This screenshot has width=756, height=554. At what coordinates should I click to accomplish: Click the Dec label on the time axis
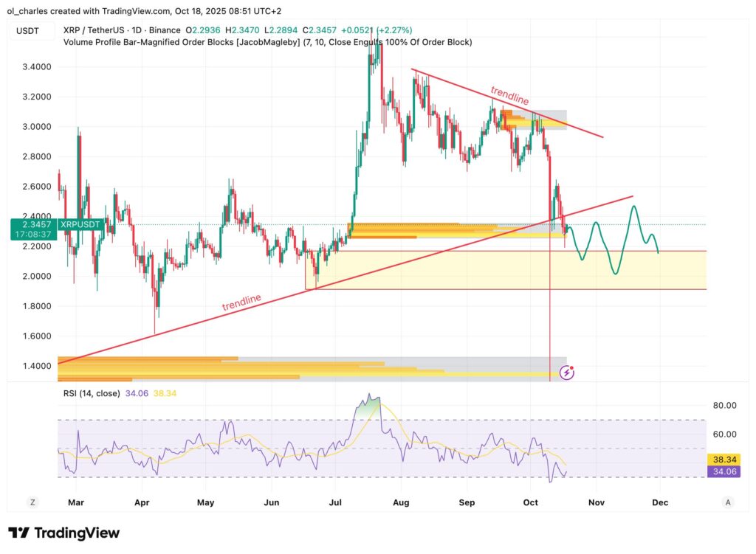(660, 502)
